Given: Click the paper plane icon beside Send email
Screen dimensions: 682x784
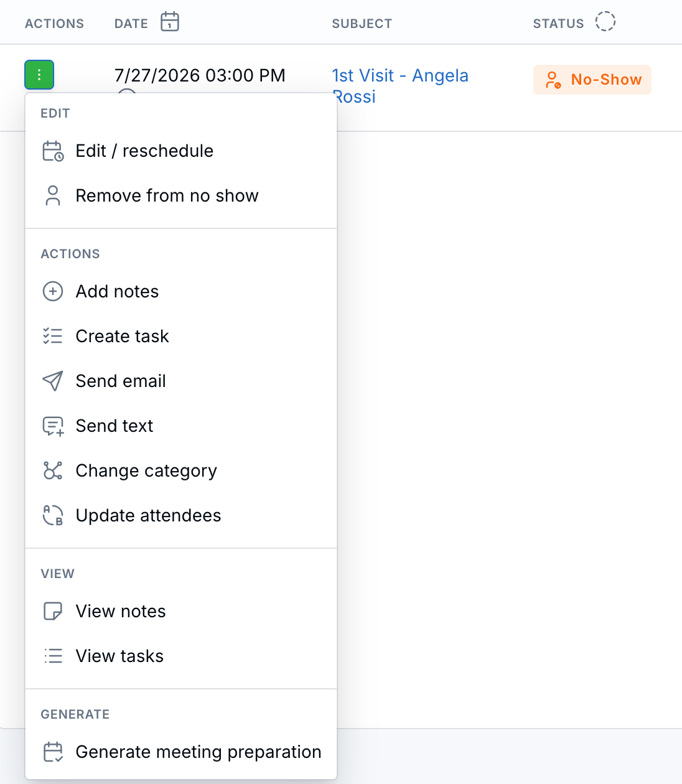Looking at the screenshot, I should point(53,381).
